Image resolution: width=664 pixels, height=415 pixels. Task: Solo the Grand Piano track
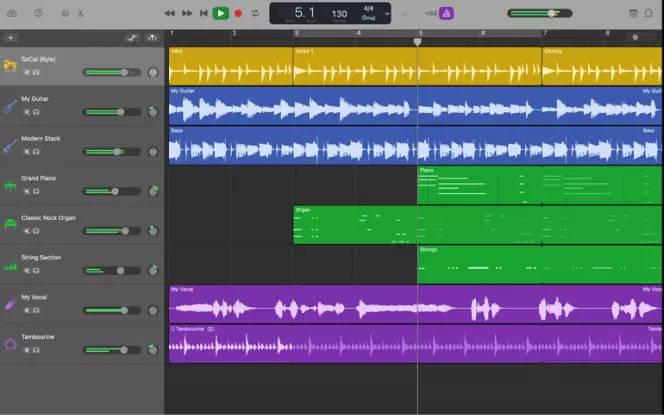click(x=36, y=191)
